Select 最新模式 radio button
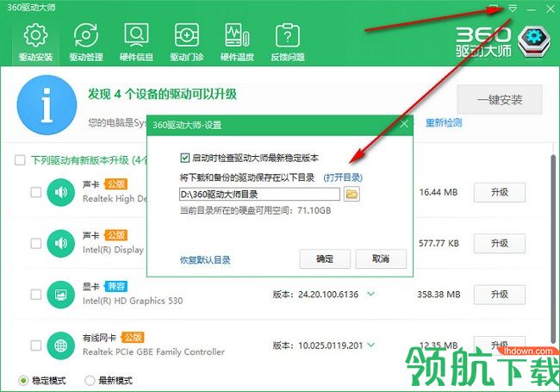 (x=90, y=381)
